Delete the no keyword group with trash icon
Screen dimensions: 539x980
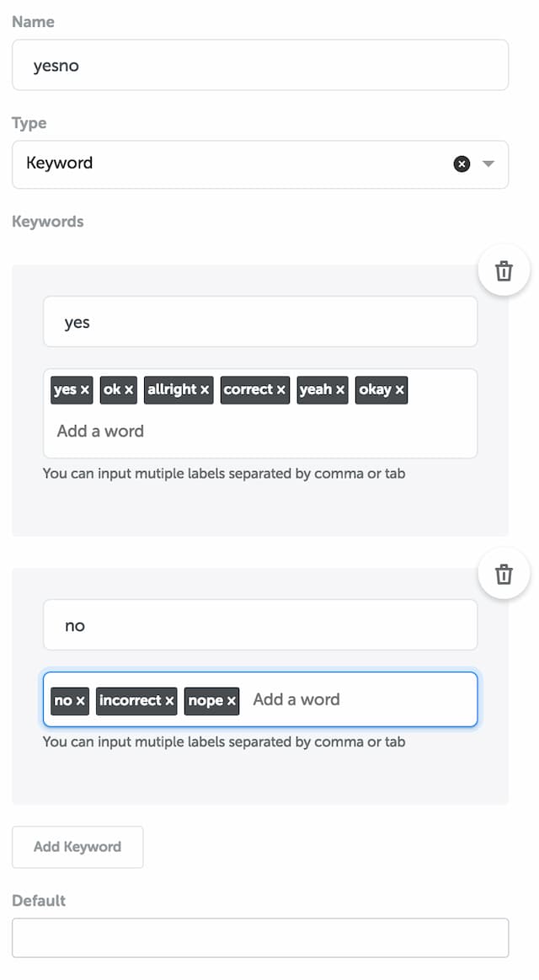tap(504, 574)
